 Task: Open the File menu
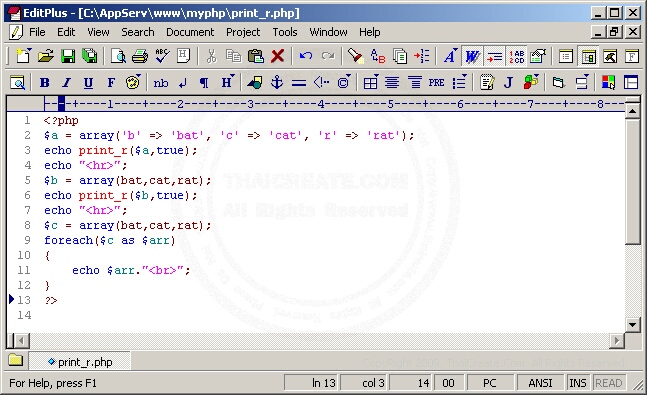[x=37, y=32]
